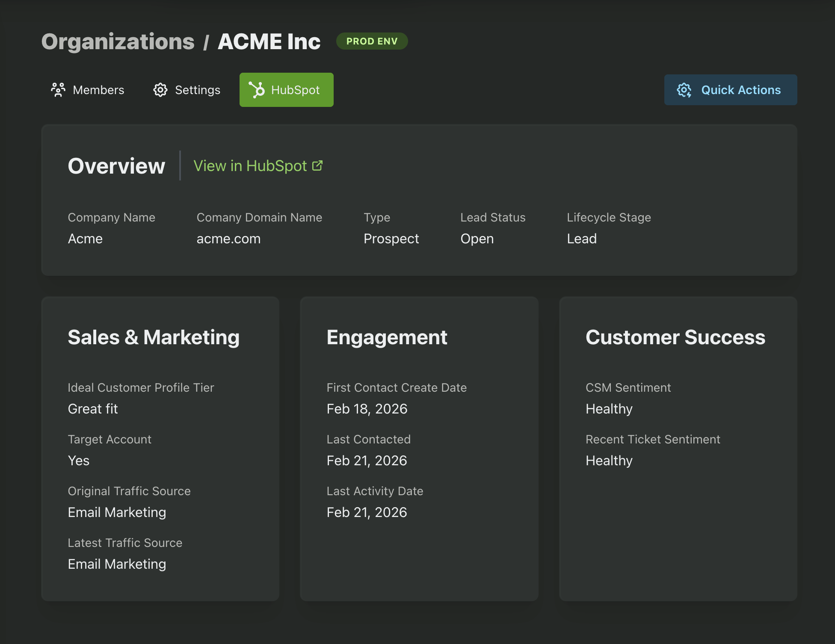Image resolution: width=835 pixels, height=644 pixels.
Task: Select the acme.com domain value
Action: 229,239
